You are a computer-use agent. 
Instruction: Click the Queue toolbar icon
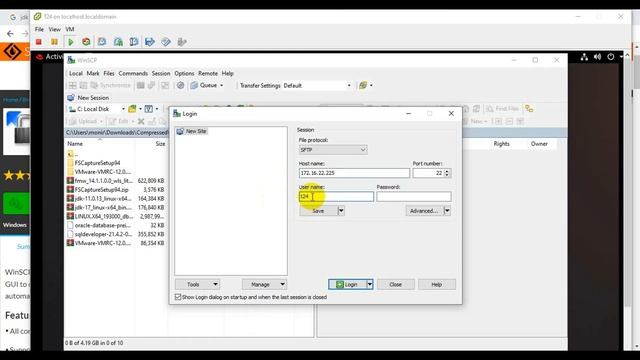pos(194,85)
